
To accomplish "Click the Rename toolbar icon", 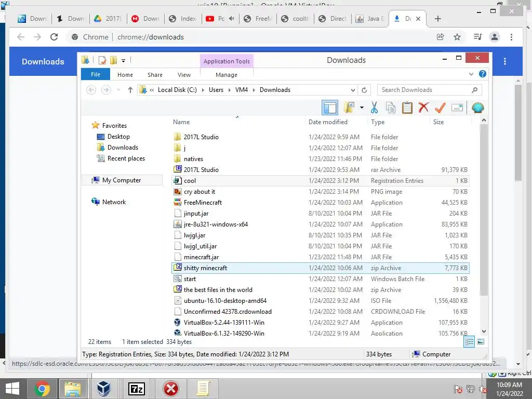I will point(457,108).
